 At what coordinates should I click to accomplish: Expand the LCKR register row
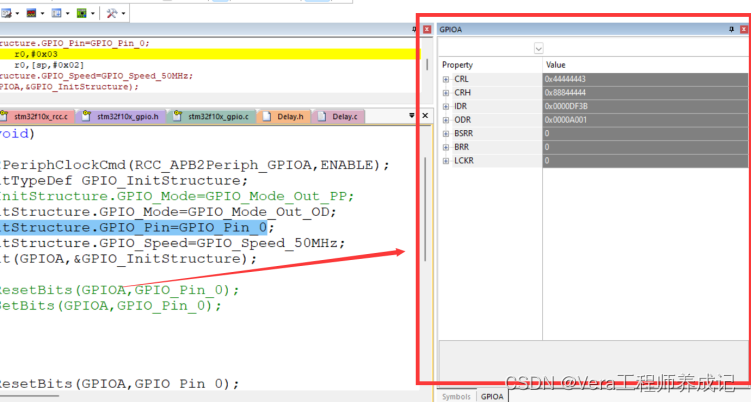coord(445,161)
